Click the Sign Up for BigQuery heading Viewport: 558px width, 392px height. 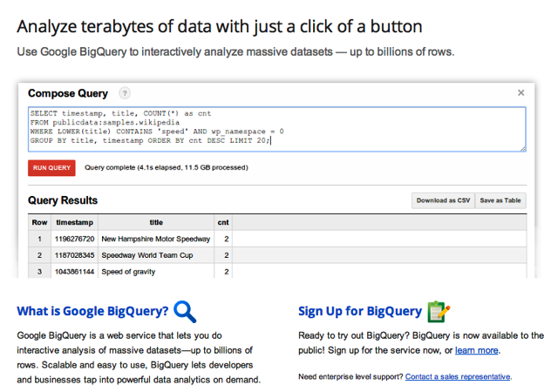(360, 311)
